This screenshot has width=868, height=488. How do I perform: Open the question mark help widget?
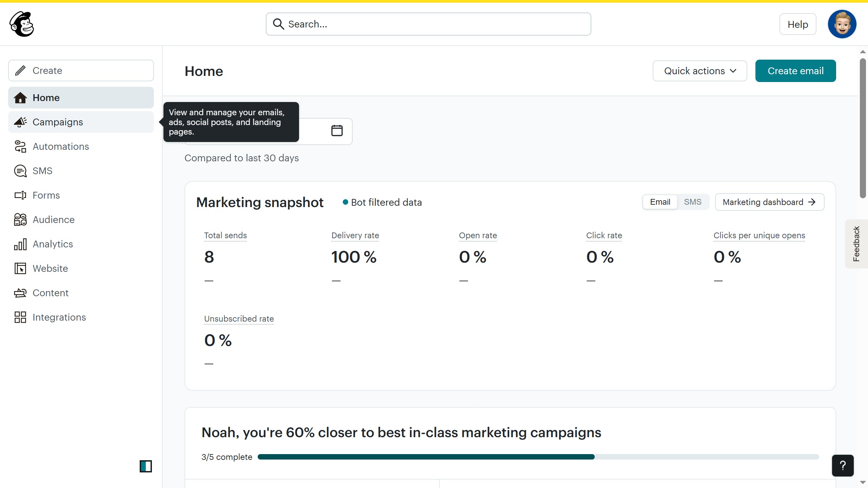843,466
